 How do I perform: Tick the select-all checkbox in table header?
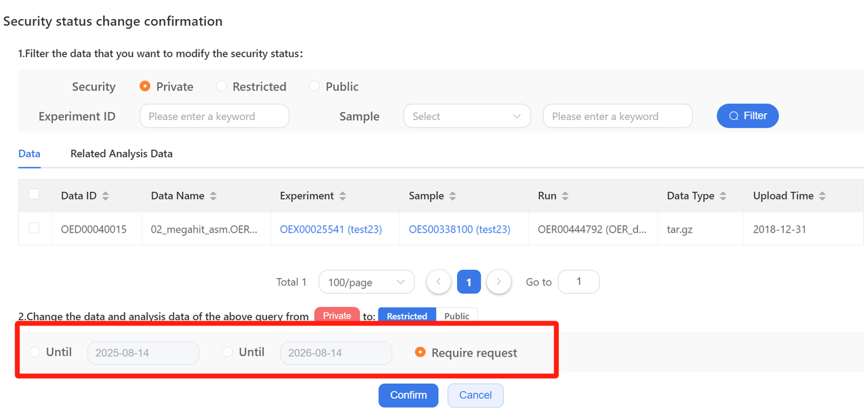[x=34, y=195]
